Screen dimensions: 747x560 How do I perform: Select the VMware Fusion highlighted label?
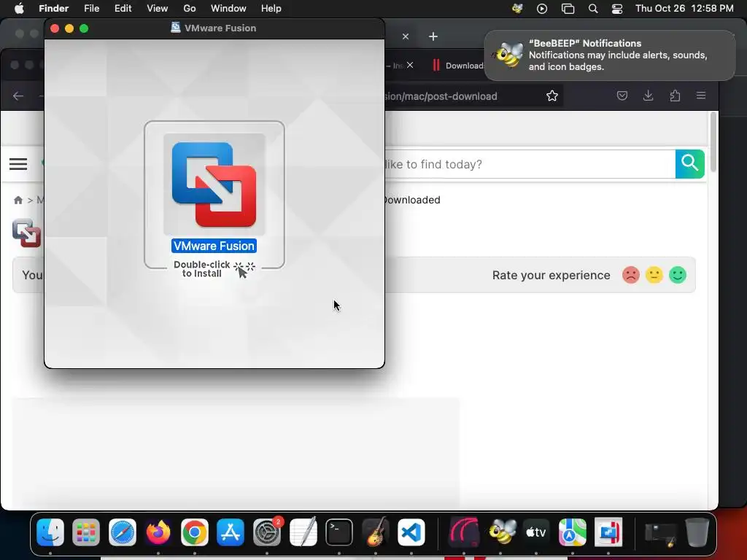(x=214, y=246)
